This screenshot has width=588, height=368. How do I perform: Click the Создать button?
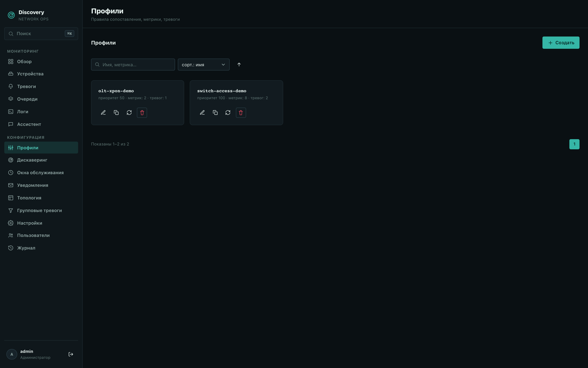click(561, 43)
